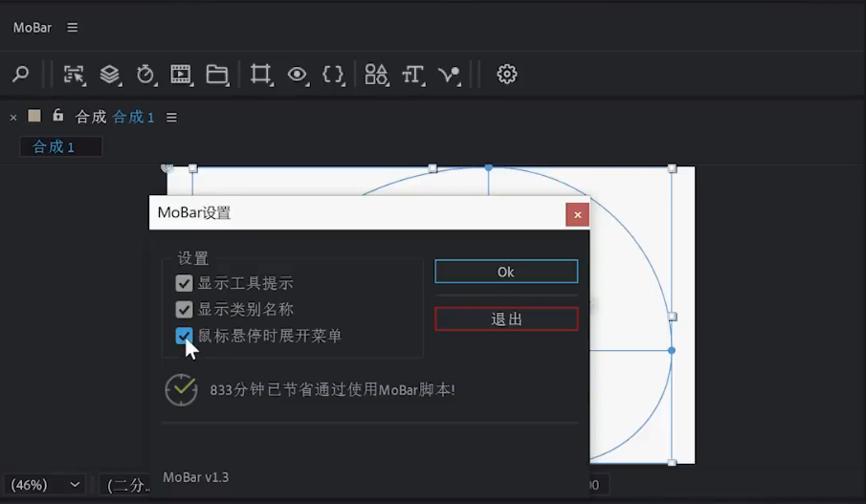Open the MoBar panel hamburger menu

click(x=73, y=27)
